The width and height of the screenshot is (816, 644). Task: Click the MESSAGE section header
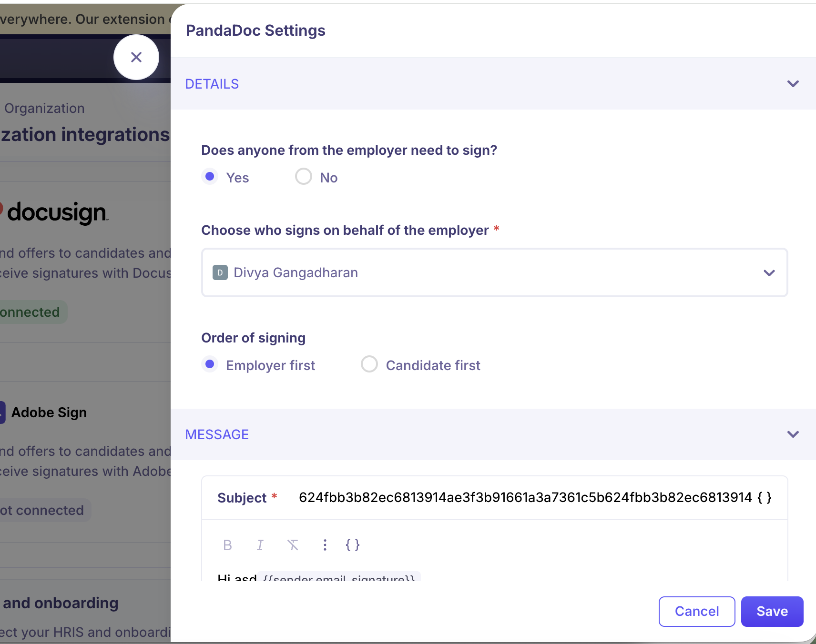217,434
